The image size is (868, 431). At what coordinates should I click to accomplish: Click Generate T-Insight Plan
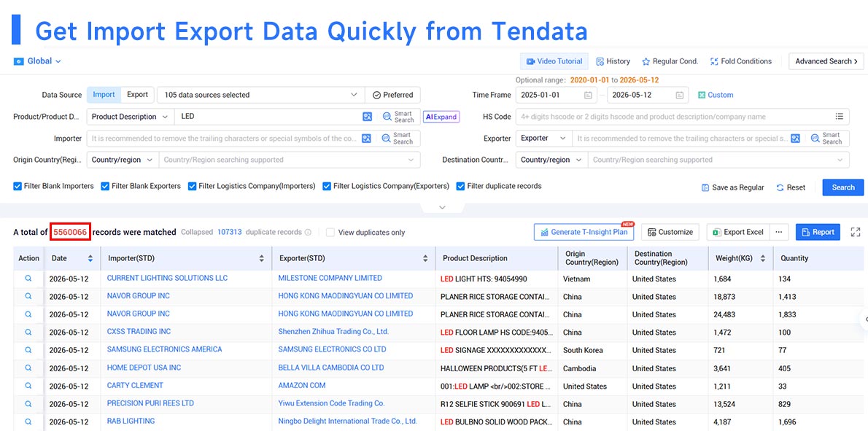(584, 233)
